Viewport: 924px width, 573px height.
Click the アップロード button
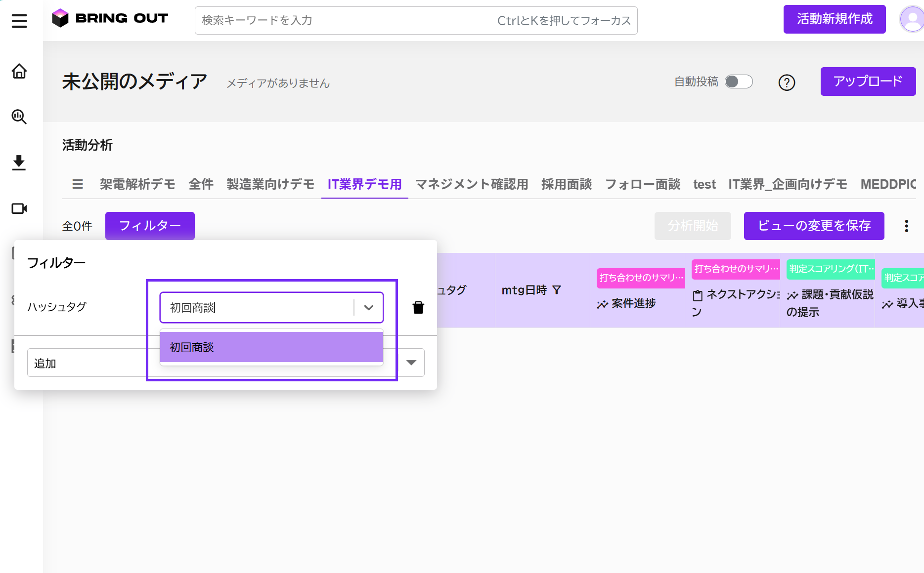[868, 82]
